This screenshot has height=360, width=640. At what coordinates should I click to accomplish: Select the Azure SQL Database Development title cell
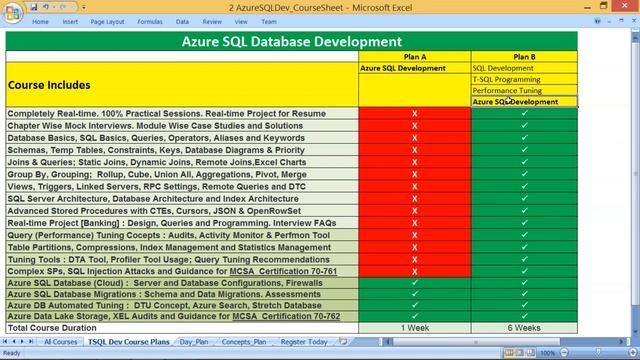click(x=291, y=41)
